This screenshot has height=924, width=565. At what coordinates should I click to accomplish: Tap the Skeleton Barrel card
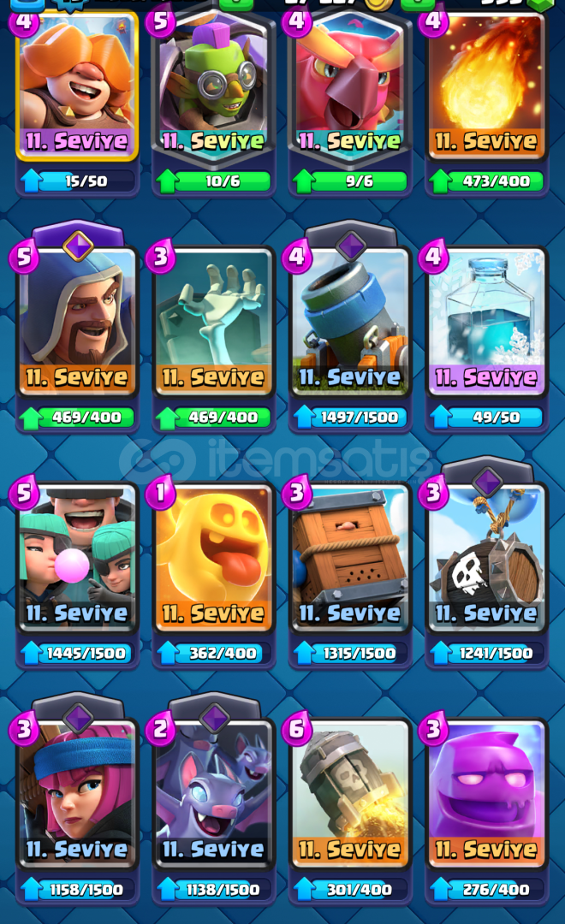pos(486,558)
